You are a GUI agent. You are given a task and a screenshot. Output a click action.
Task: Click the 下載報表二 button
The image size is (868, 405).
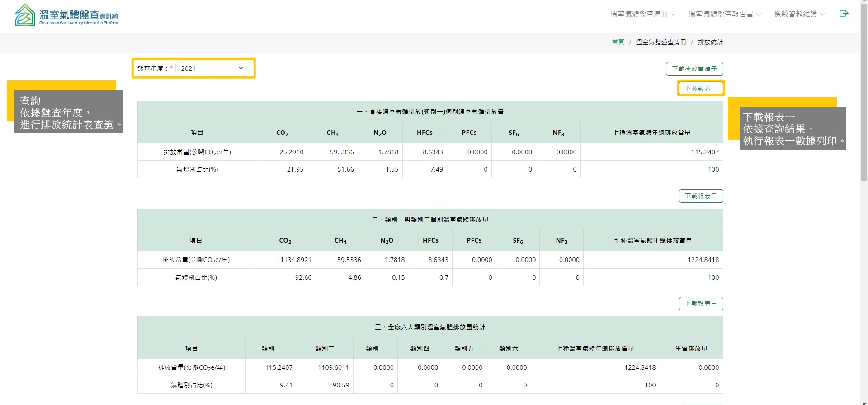(700, 196)
